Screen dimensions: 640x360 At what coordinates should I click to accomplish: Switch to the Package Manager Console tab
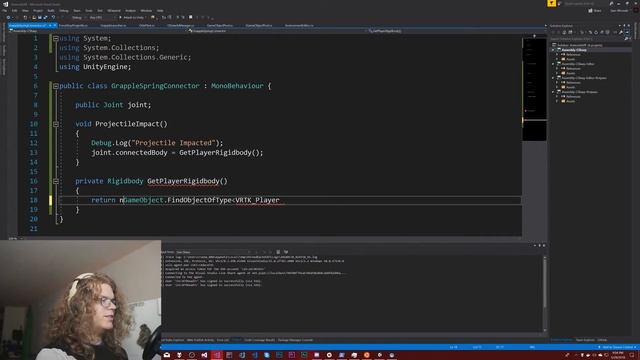pyautogui.click(x=295, y=340)
